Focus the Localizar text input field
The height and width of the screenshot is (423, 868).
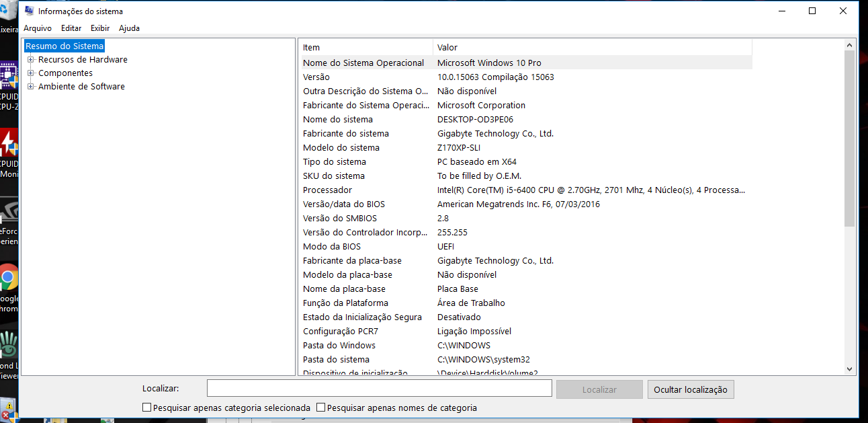[380, 389]
